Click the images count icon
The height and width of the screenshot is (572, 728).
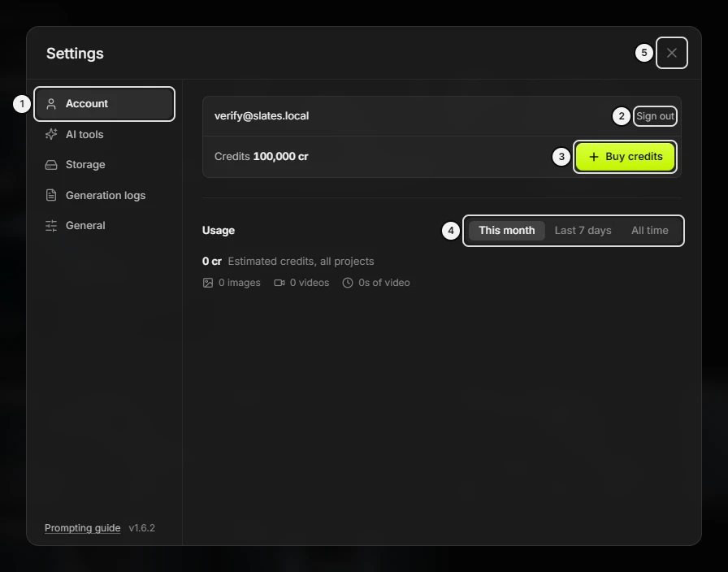(207, 283)
